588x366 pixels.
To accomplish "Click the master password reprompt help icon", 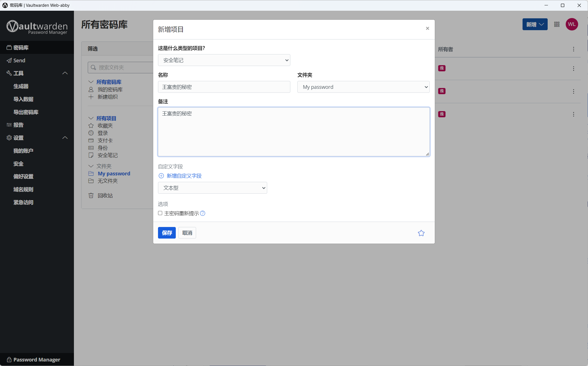I will [x=203, y=213].
